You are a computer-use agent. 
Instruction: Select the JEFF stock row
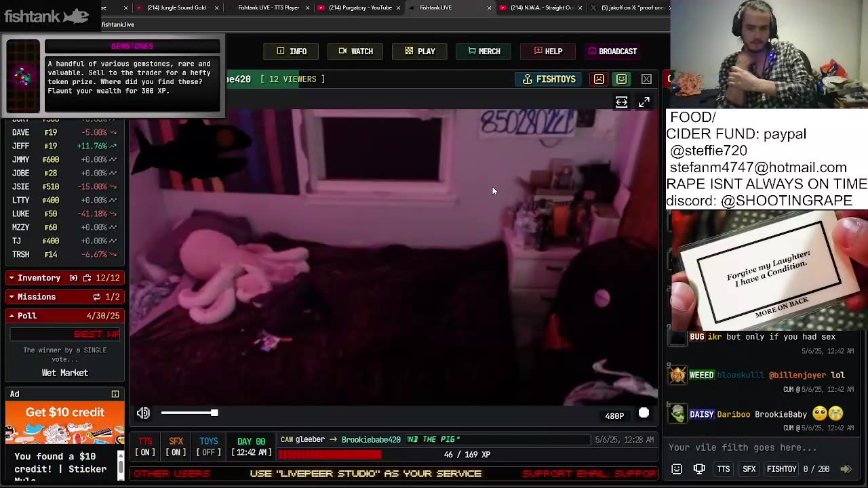coord(64,146)
